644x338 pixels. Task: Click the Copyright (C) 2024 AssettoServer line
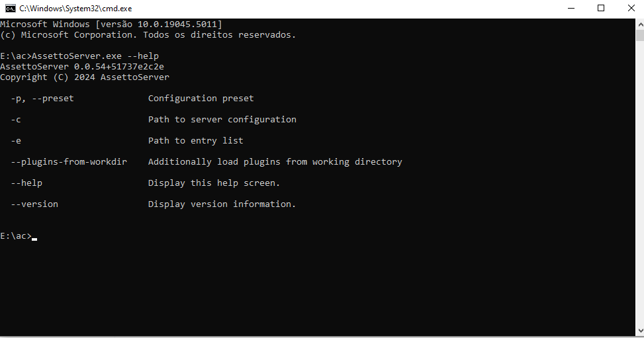point(85,77)
